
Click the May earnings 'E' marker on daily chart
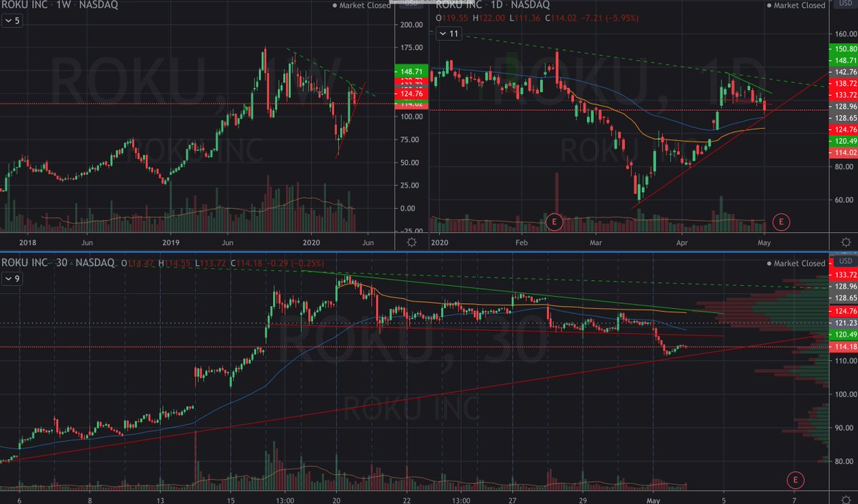[780, 222]
